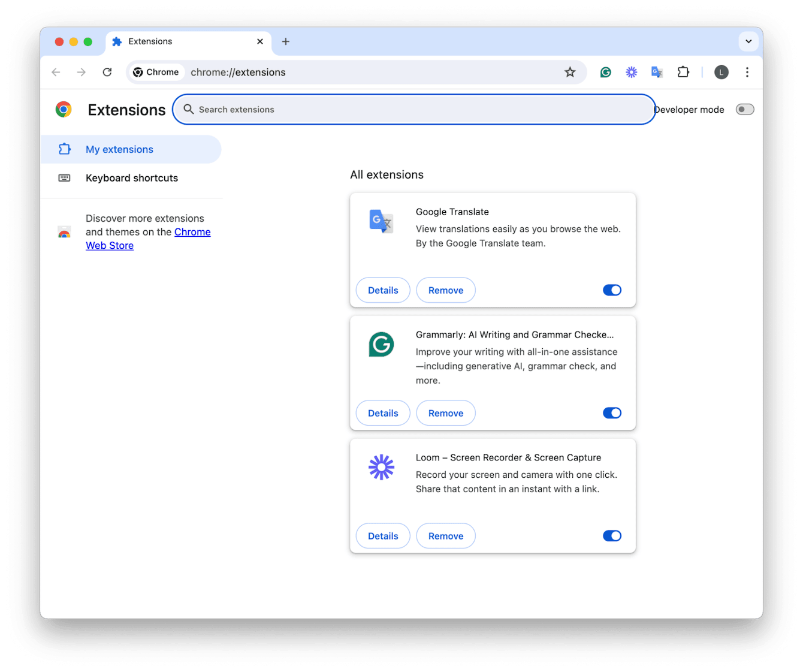
Task: Open Chrome's three-dot menu
Action: pyautogui.click(x=747, y=72)
